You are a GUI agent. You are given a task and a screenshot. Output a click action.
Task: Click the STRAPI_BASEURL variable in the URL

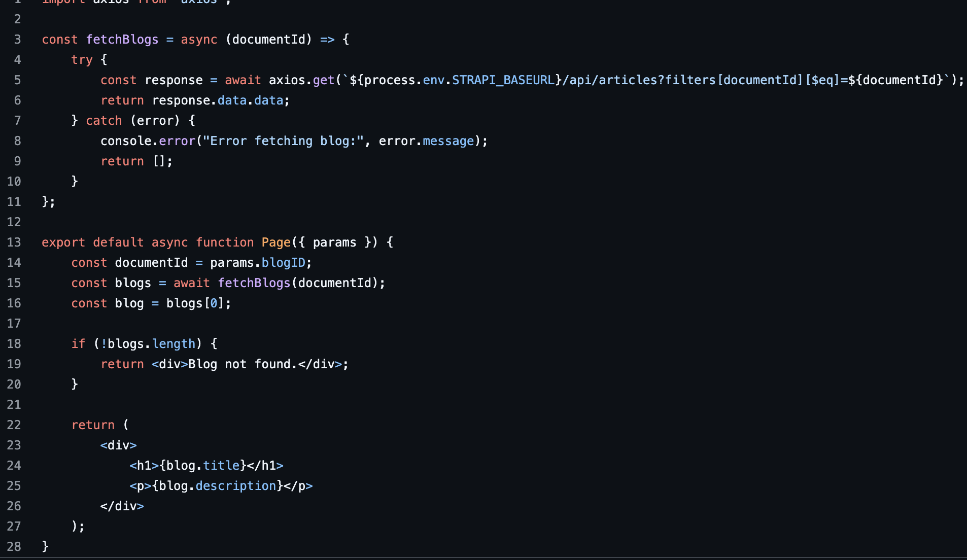coord(503,80)
